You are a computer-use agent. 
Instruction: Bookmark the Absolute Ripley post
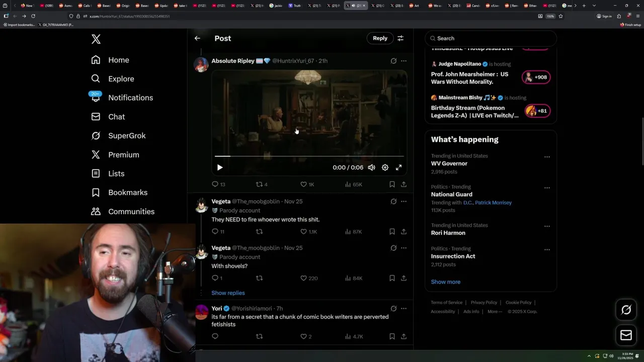point(392,185)
